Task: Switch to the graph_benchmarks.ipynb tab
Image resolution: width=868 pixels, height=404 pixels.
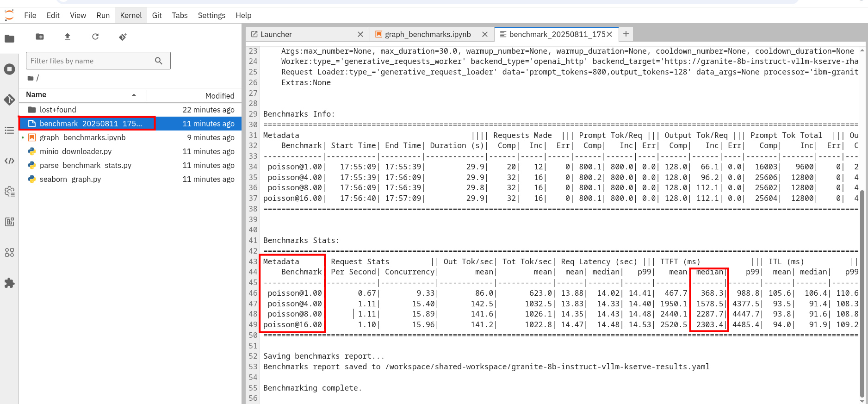Action: (x=428, y=34)
